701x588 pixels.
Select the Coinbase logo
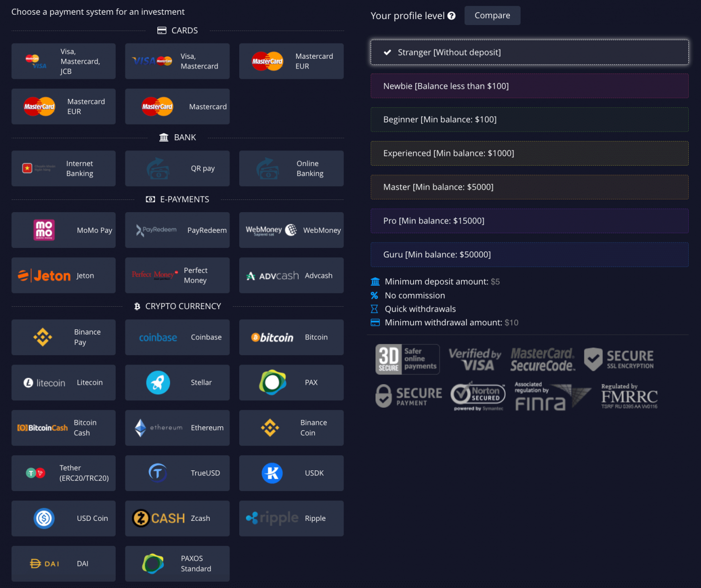158,338
